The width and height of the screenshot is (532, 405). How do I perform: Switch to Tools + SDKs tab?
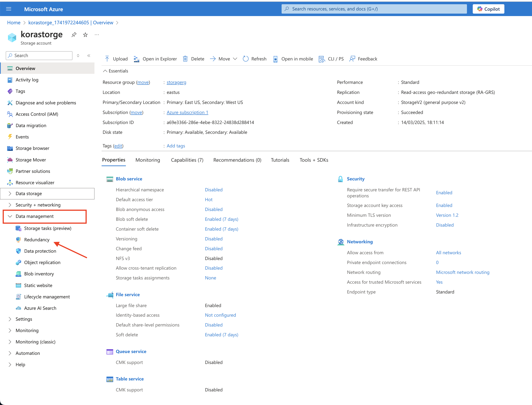click(x=314, y=160)
